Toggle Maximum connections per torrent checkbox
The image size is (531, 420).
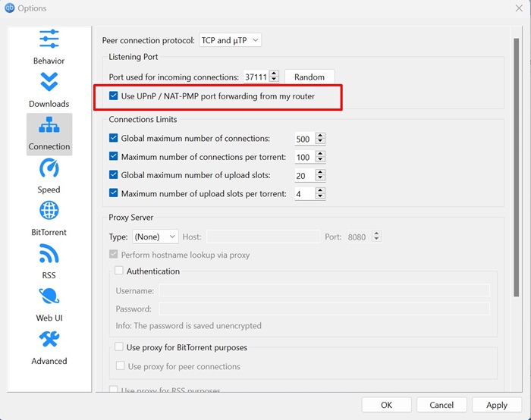click(x=114, y=156)
